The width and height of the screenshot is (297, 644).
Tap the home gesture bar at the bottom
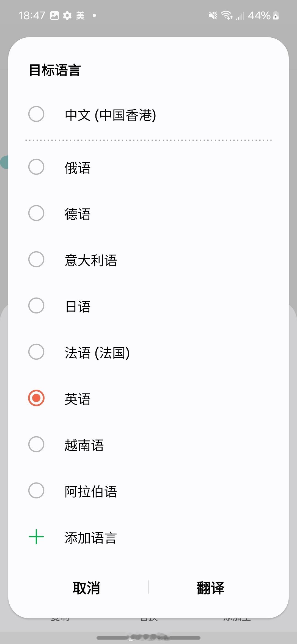(148, 637)
